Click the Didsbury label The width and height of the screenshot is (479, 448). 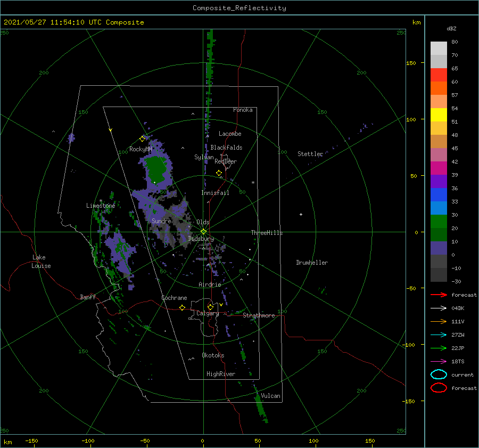coord(201,239)
